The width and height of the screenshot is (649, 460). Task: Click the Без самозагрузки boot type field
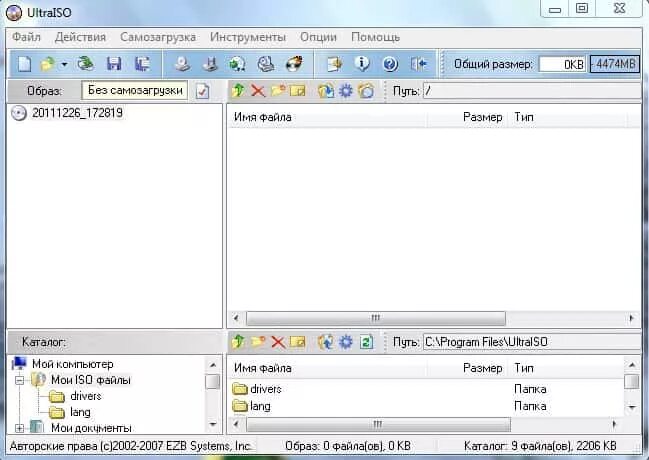135,91
